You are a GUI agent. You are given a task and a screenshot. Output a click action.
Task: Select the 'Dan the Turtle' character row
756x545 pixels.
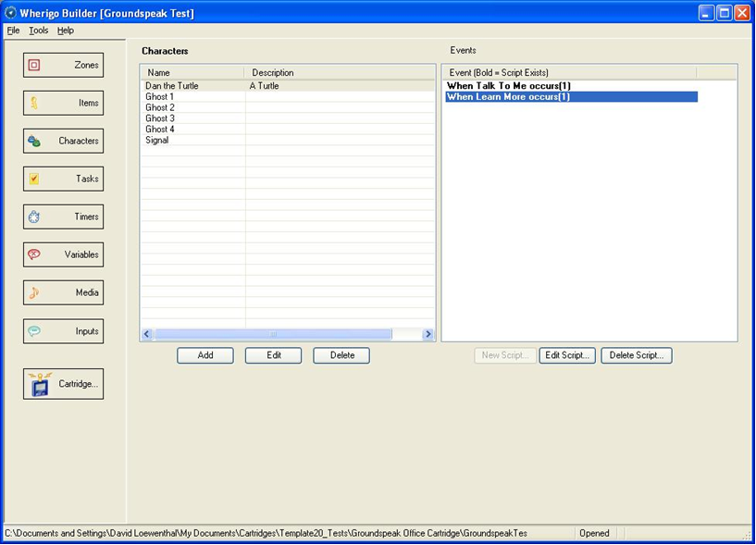pos(288,86)
